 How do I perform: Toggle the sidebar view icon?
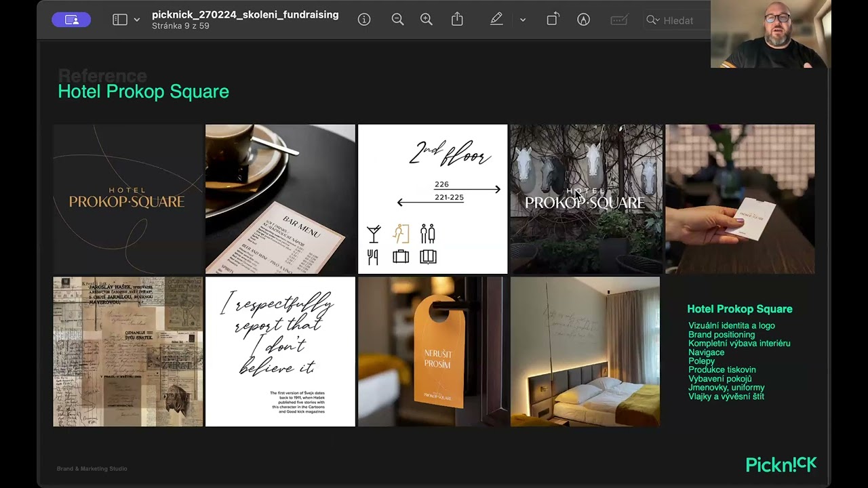[120, 20]
